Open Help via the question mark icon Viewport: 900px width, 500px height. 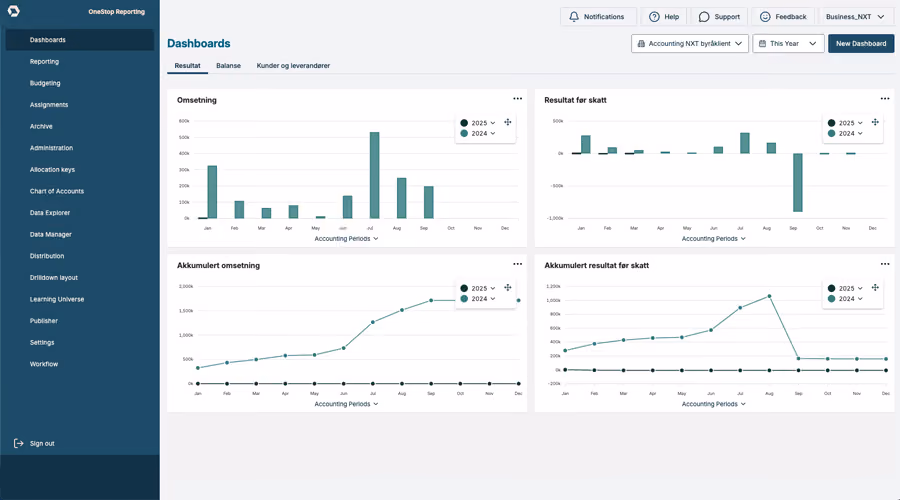tap(654, 17)
